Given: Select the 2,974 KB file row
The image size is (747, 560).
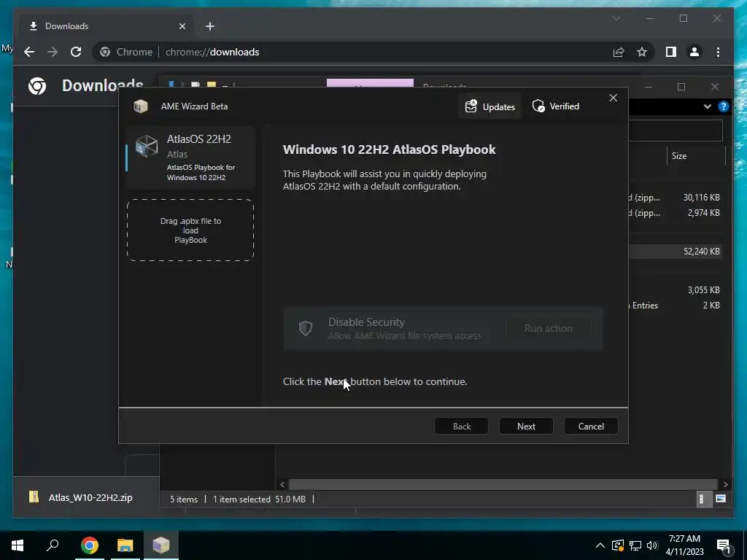Looking at the screenshot, I should click(x=676, y=213).
